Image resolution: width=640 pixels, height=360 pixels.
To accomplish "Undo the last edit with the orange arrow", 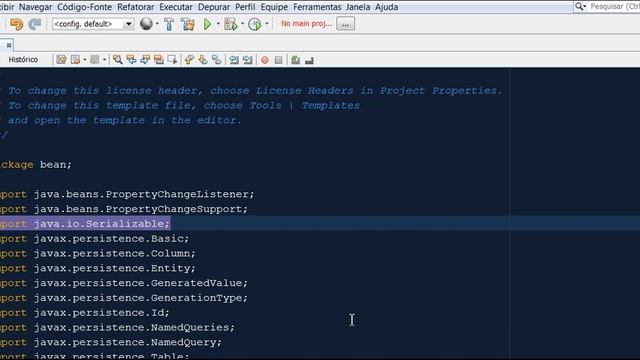I will (16, 24).
